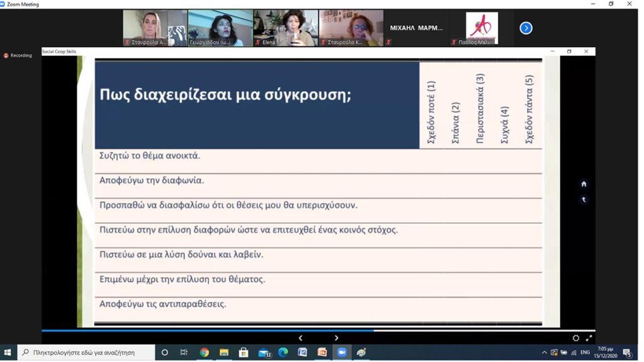Image resolution: width=644 pixels, height=362 pixels.
Task: Switch the ENG keyboard language indicator
Action: (585, 353)
